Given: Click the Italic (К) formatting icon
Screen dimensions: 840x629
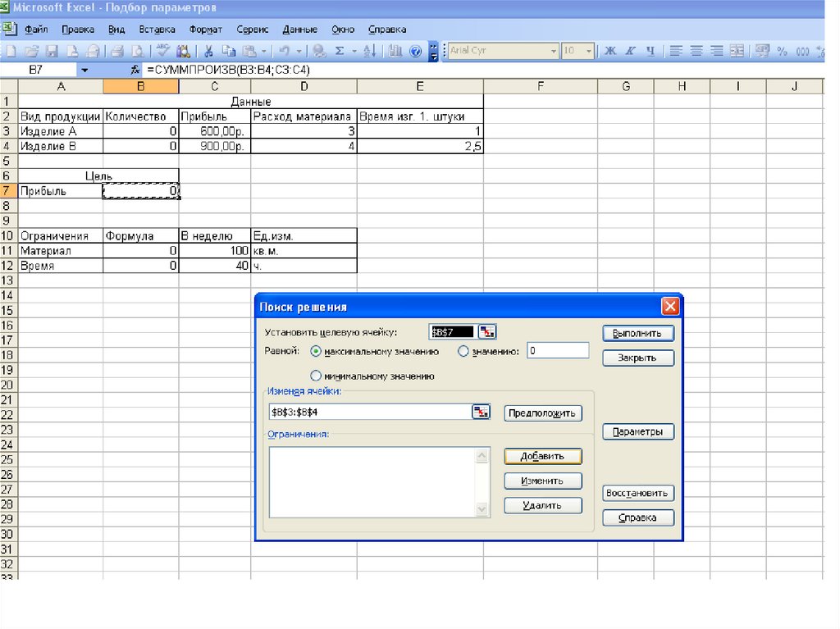Looking at the screenshot, I should pyautogui.click(x=630, y=51).
